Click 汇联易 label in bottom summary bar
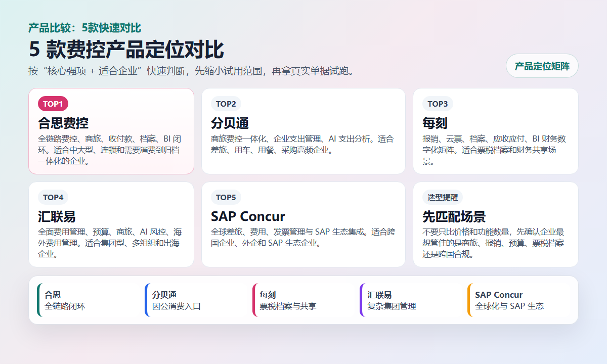The image size is (607, 364). [380, 295]
